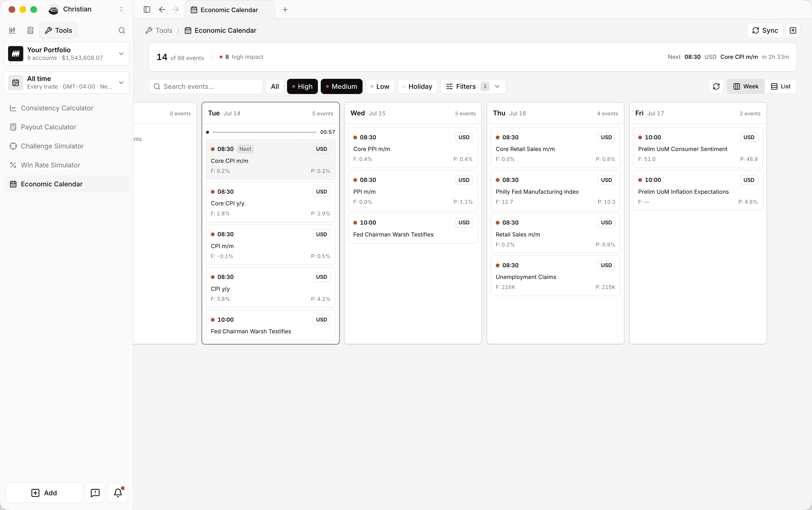This screenshot has height=510, width=812.
Task: Open Prelim UoM Inflation Expectations card
Action: click(698, 191)
